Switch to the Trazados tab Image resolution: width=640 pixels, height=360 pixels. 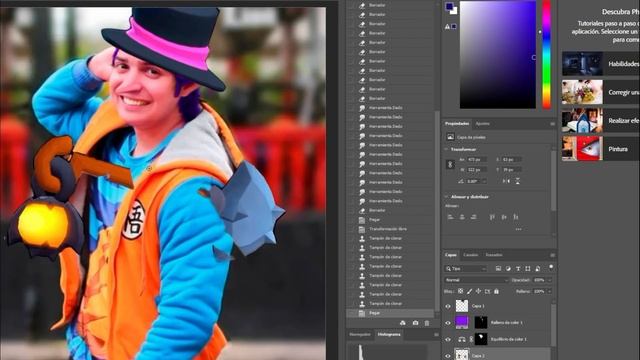coord(494,255)
